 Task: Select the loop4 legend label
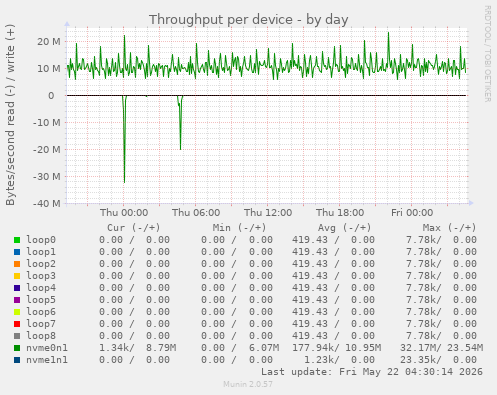pyautogui.click(x=41, y=288)
